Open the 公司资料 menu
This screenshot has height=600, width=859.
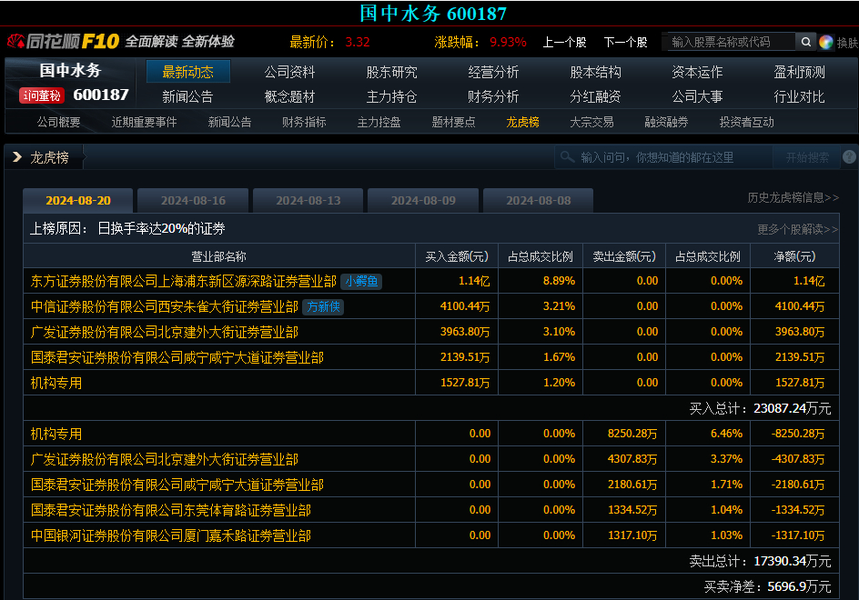pos(289,72)
